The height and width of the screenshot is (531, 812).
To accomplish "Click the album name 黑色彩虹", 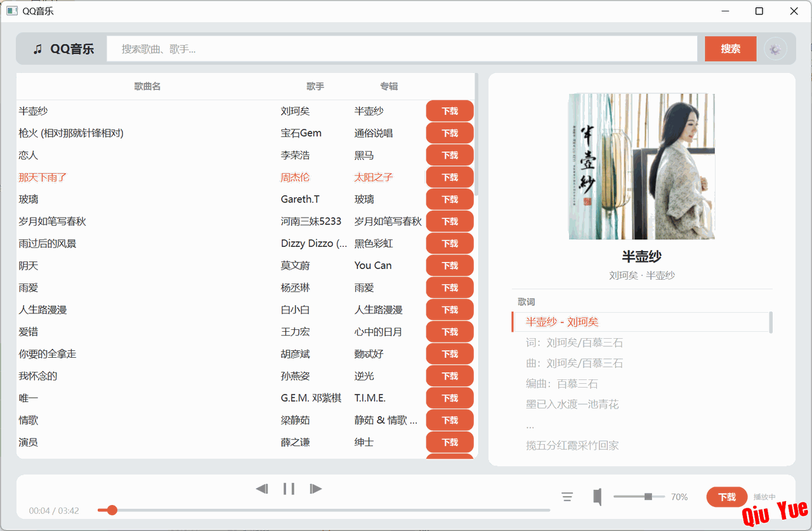I will click(374, 244).
